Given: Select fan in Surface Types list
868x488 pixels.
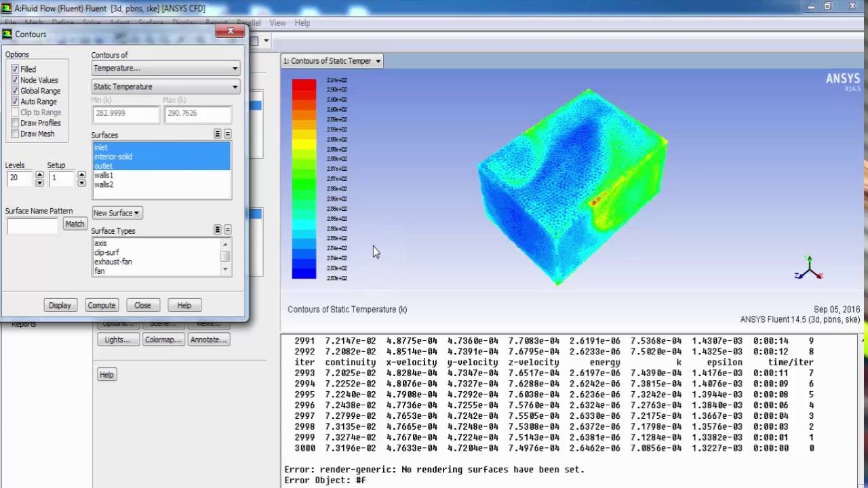Looking at the screenshot, I should click(x=157, y=270).
